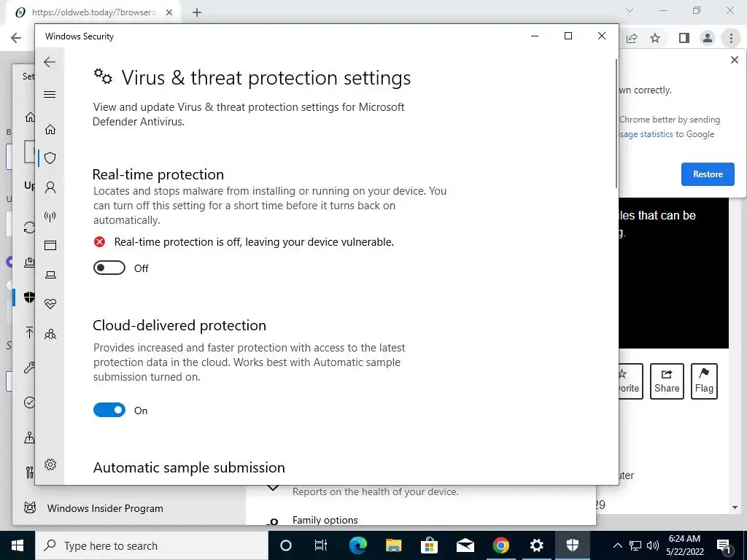The height and width of the screenshot is (560, 747).
Task: Select the oldweb.today browser tab
Action: click(93, 12)
